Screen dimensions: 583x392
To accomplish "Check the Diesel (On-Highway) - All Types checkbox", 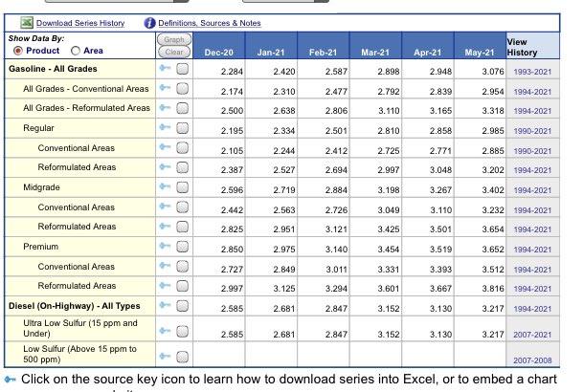I will [x=182, y=306].
